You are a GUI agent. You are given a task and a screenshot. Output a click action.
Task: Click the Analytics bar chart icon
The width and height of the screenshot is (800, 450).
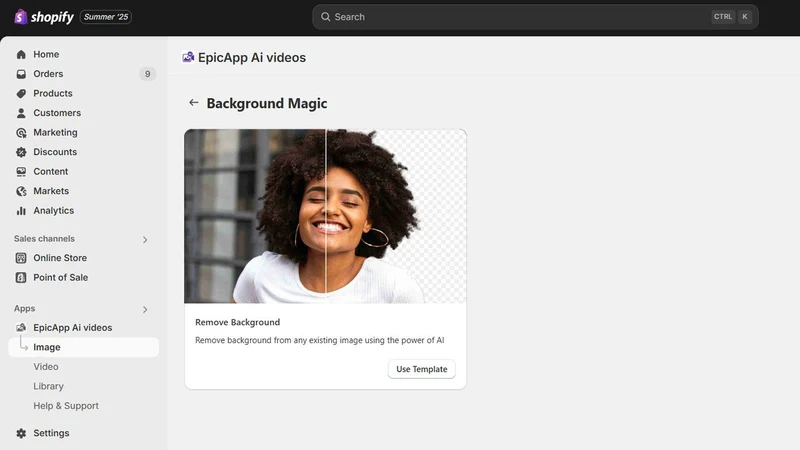tap(21, 211)
